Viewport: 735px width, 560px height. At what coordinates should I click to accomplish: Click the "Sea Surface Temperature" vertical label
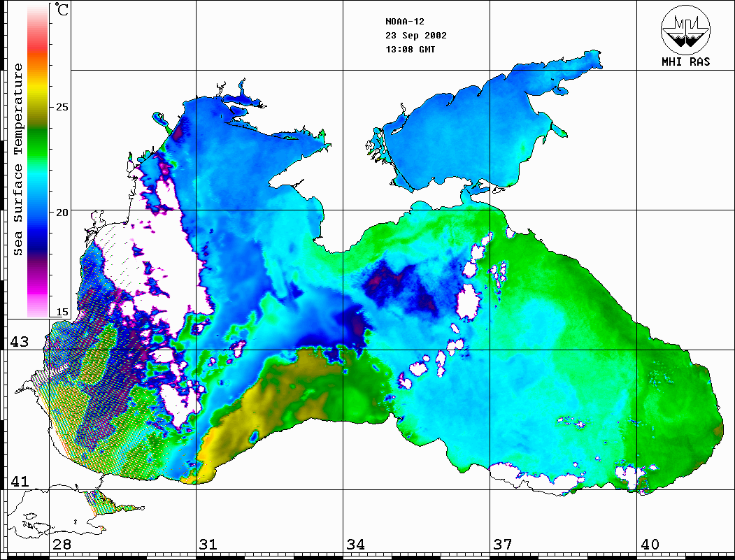[17, 159]
